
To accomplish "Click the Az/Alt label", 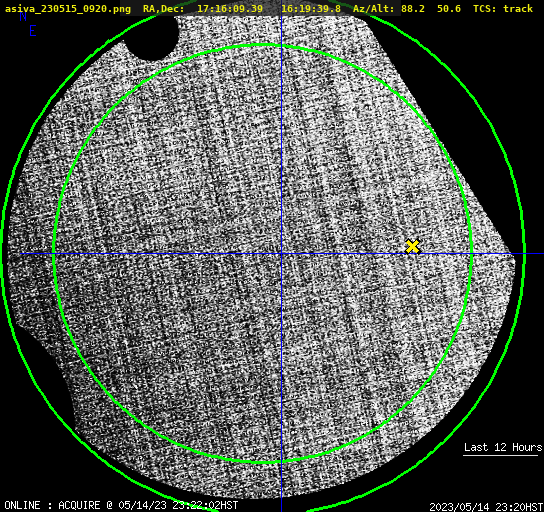I will coord(374,8).
